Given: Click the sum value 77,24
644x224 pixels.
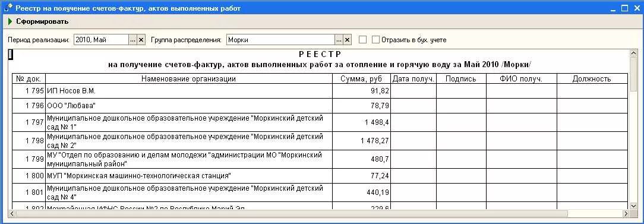Looking at the screenshot, I should 361,176.
